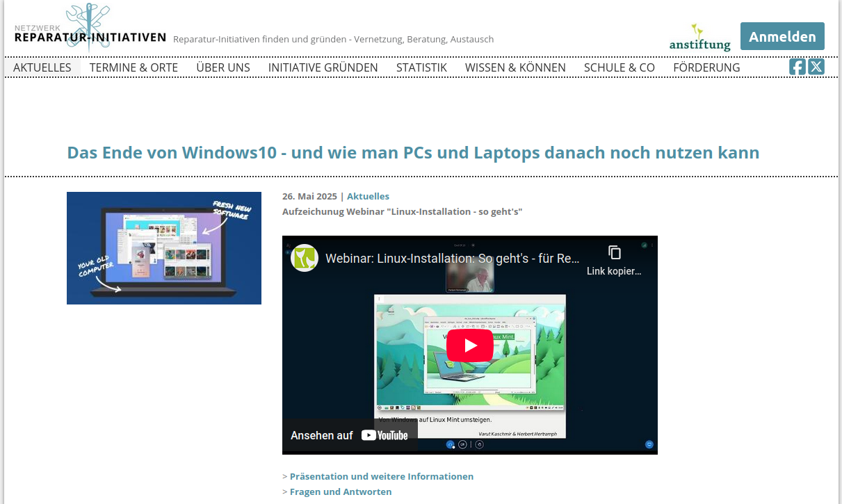Viewport: 842px width, 504px height.
Task: Open the AKTUELLES menu
Action: pyautogui.click(x=42, y=67)
